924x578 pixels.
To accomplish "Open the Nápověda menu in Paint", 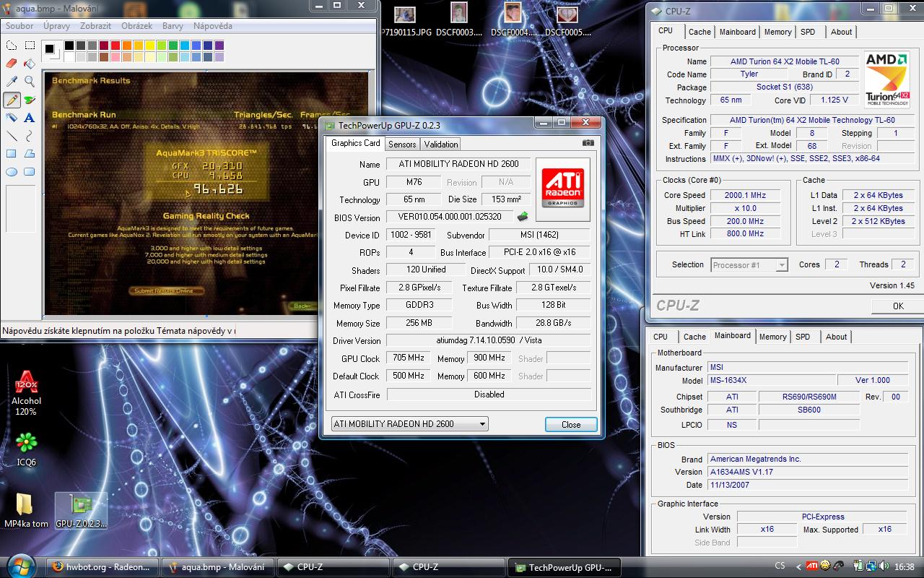I will coord(213,25).
